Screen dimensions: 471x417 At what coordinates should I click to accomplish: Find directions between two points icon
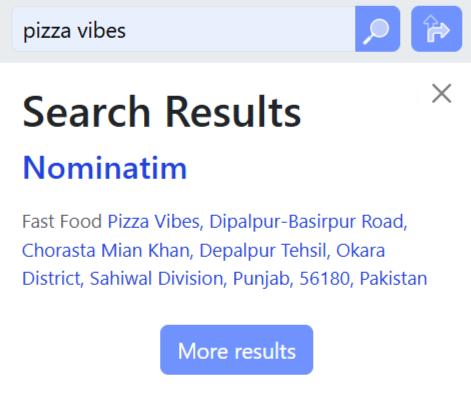point(436,29)
